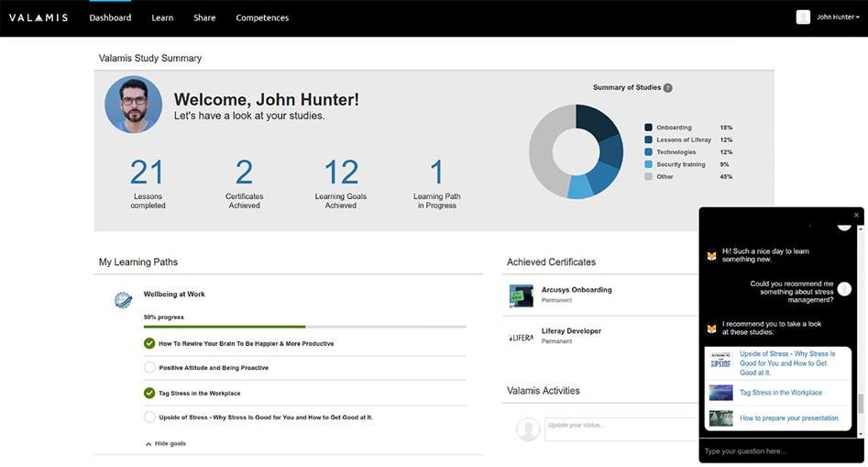Click Liferay Developer certificate logo
The height and width of the screenshot is (467, 868).
pos(521,338)
